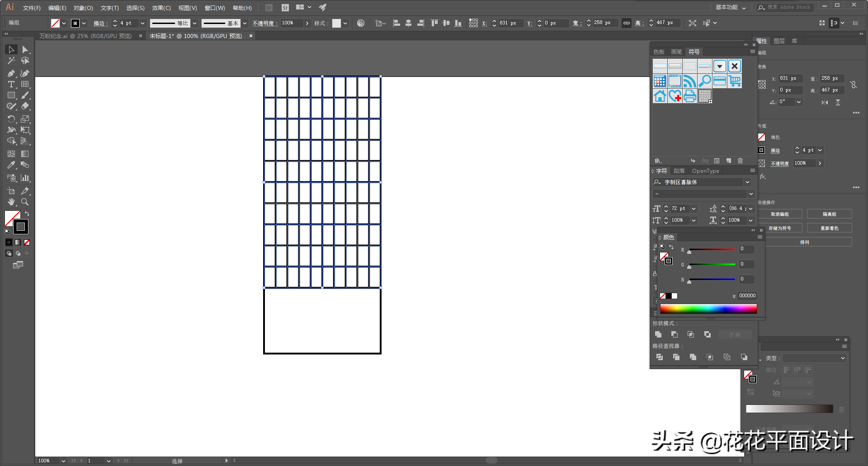Click the 重新着色 button

(x=830, y=228)
